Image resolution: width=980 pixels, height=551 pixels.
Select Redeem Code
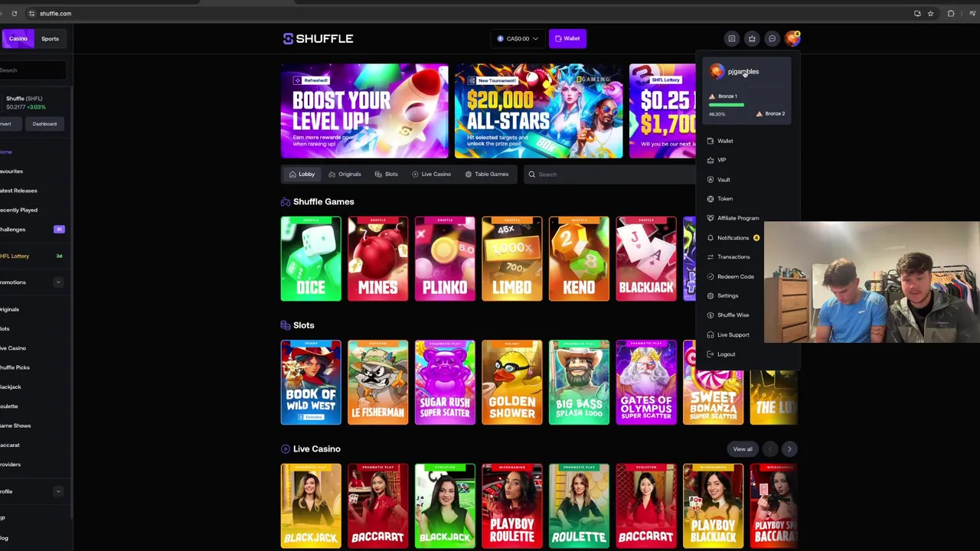tap(732, 276)
